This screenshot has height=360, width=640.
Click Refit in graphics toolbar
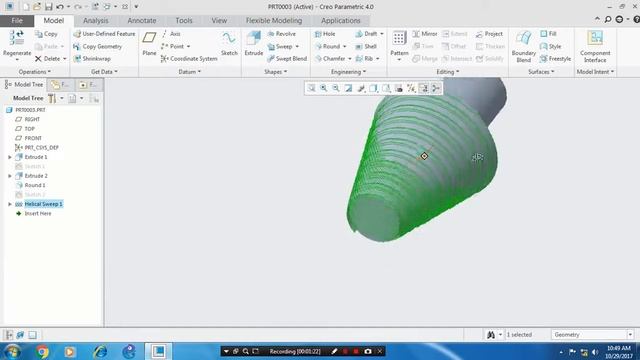click(311, 88)
